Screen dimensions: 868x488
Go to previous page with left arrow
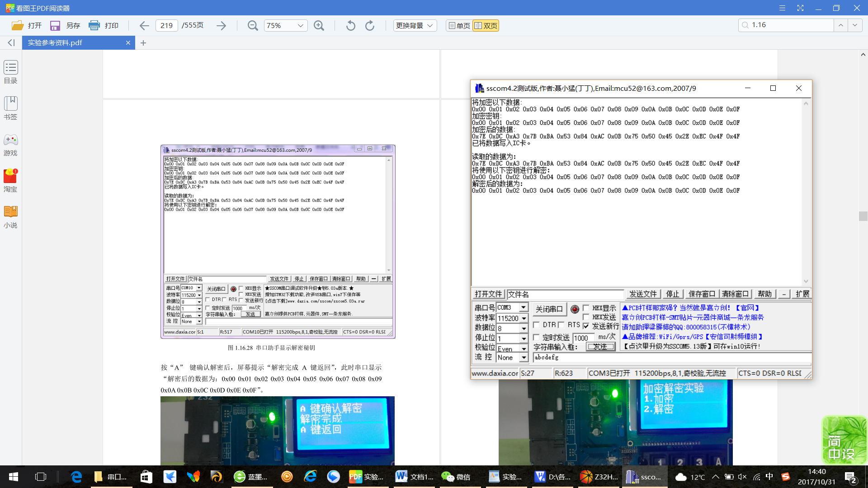tap(144, 26)
